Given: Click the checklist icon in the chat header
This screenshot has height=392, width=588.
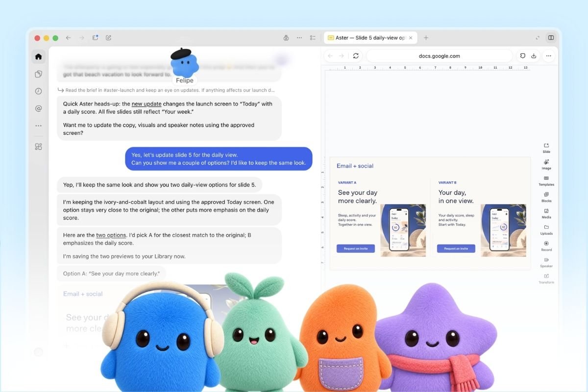Looking at the screenshot, I should point(313,38).
